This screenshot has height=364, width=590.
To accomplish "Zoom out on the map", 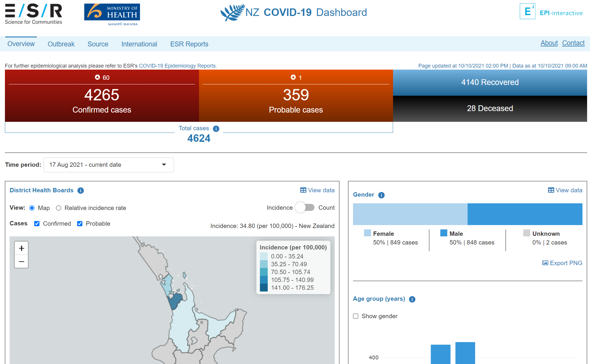I will point(21,262).
